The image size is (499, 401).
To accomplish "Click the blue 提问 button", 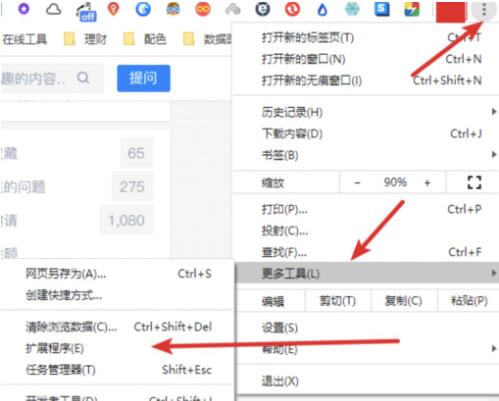I will (x=144, y=78).
